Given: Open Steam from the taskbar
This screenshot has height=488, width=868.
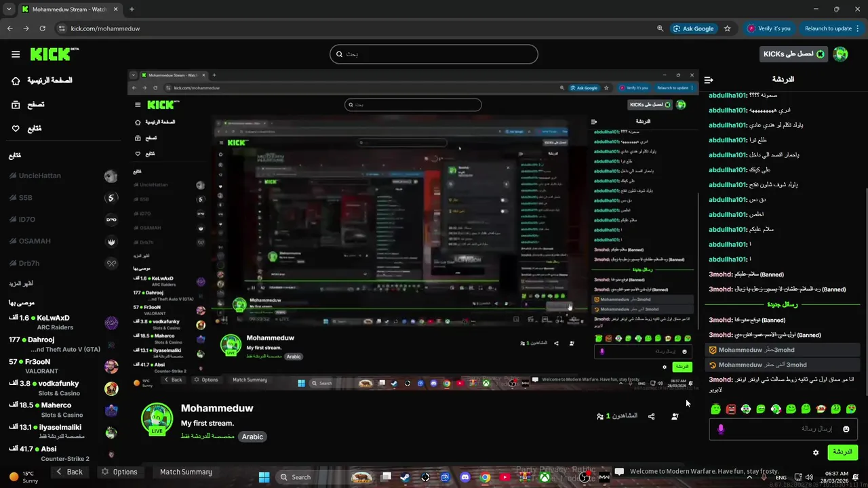Looking at the screenshot, I should (x=404, y=477).
